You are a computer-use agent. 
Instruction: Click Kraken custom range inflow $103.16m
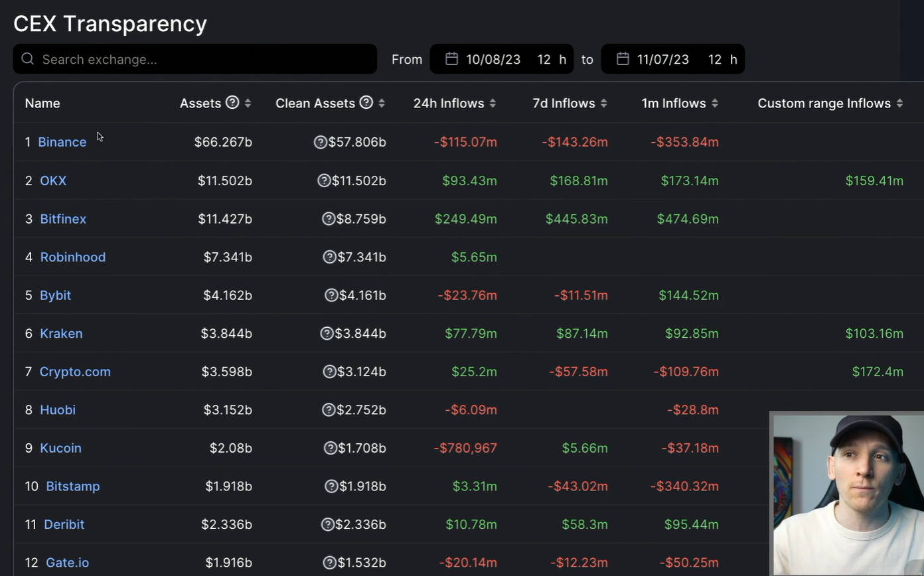click(x=874, y=333)
